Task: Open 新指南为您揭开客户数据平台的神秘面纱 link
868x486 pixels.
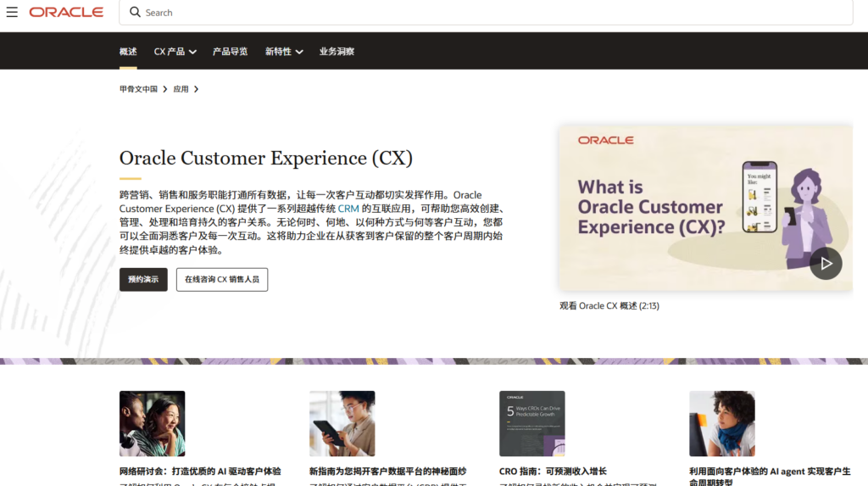Action: click(x=388, y=472)
